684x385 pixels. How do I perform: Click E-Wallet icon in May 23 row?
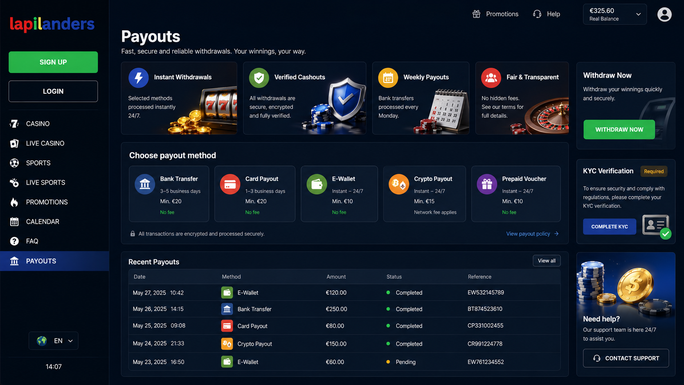coord(227,362)
